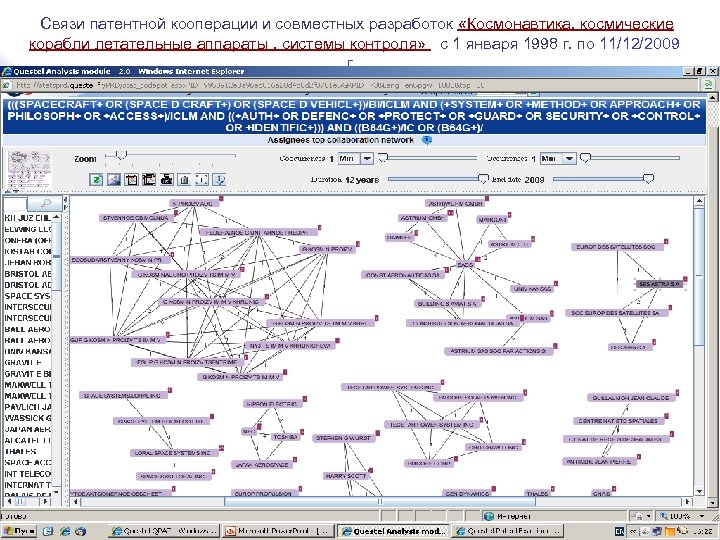Image resolution: width=720 pixels, height=540 pixels.
Task: Click the graph overview thumbnail
Action: pyautogui.click(x=29, y=169)
